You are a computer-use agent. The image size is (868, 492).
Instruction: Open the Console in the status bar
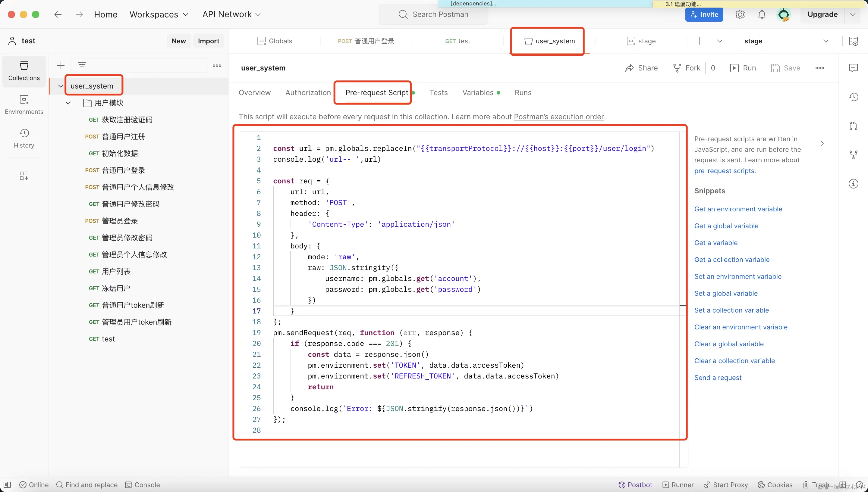click(x=142, y=484)
